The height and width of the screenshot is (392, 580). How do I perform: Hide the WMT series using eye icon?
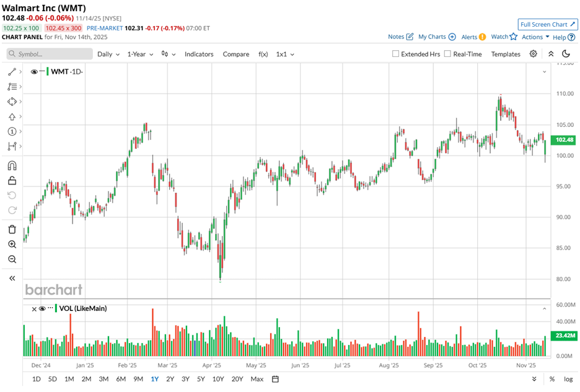click(x=34, y=72)
